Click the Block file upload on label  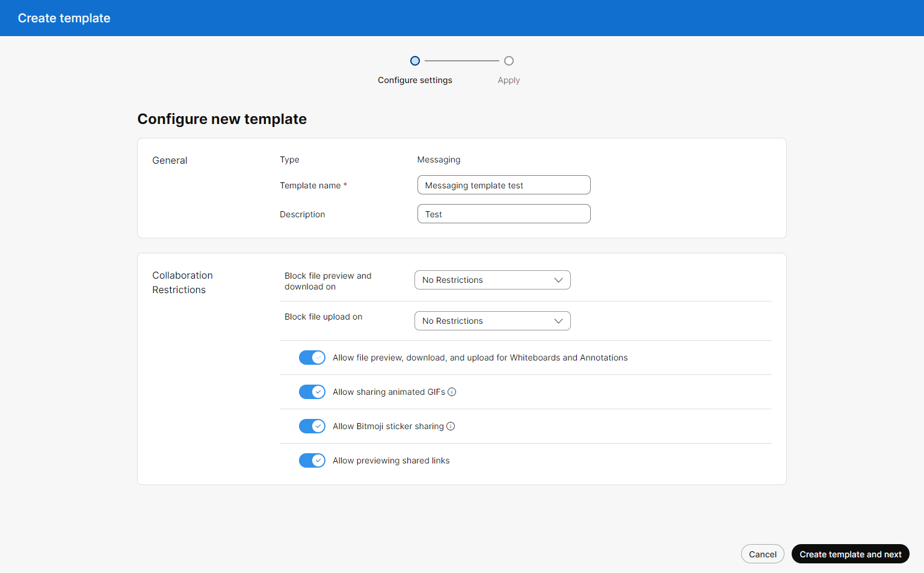point(324,317)
